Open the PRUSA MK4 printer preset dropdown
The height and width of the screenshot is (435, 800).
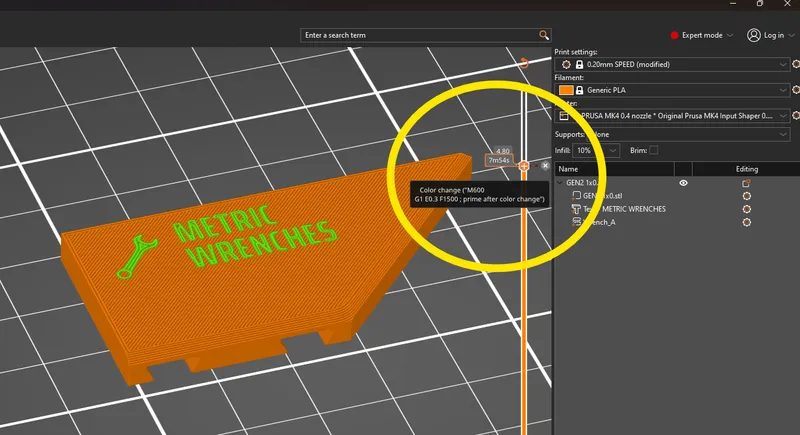672,116
